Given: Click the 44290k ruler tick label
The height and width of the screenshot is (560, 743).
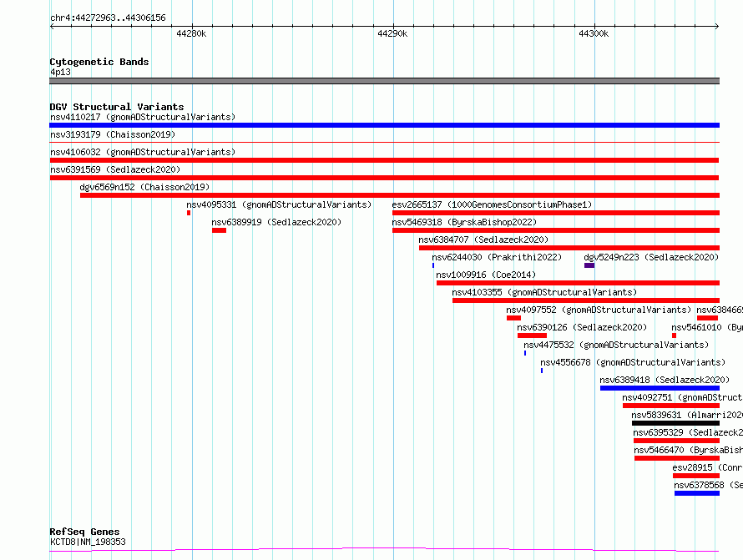Looking at the screenshot, I should tap(392, 33).
